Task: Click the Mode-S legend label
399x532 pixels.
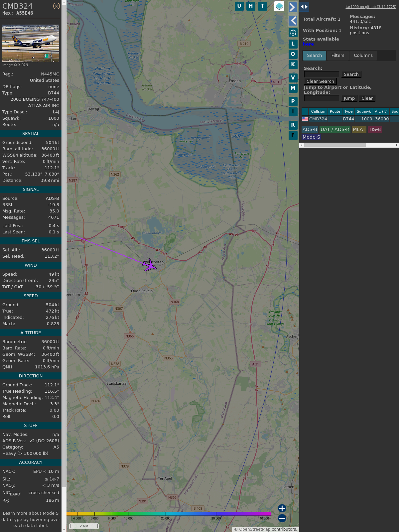Action: 311,137
